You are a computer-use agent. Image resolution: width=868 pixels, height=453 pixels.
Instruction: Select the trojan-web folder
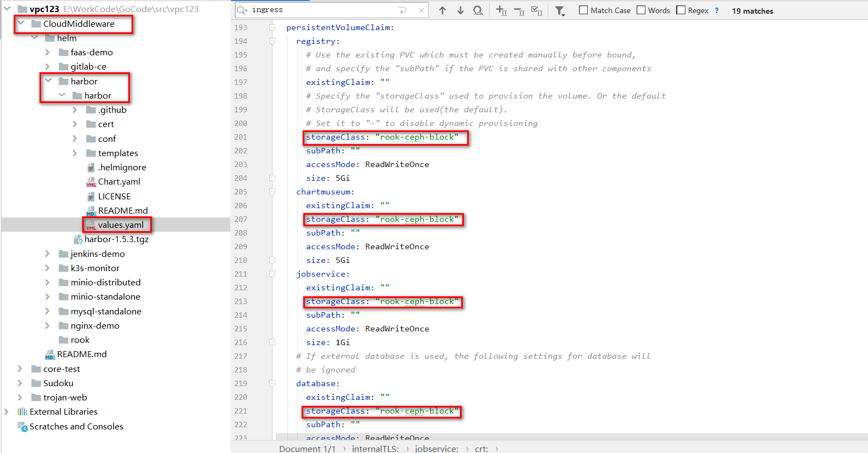point(65,397)
